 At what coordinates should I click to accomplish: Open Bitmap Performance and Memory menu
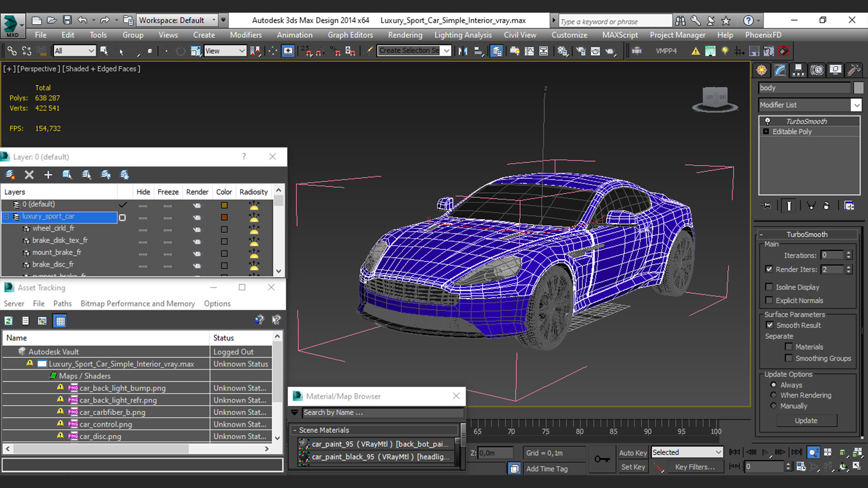click(138, 304)
